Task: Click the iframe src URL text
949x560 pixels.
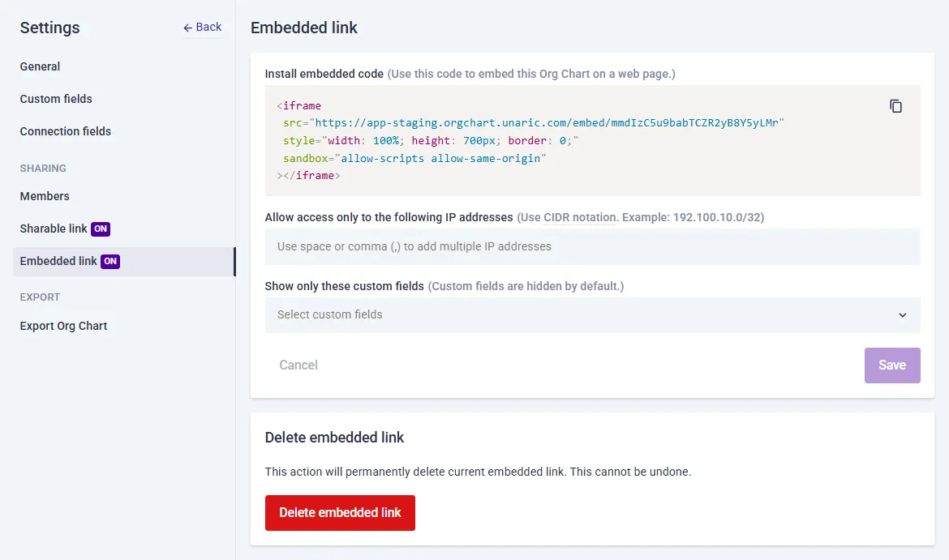Action: pyautogui.click(x=547, y=122)
